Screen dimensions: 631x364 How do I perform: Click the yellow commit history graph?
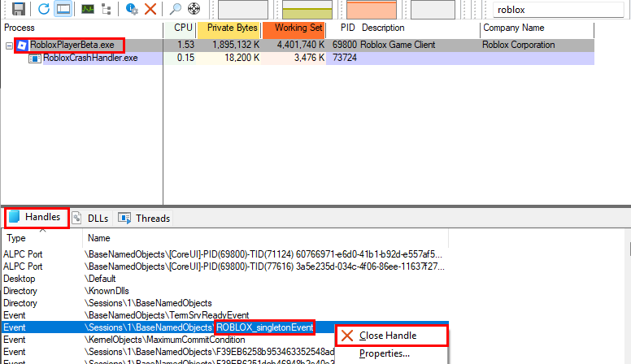tap(307, 10)
